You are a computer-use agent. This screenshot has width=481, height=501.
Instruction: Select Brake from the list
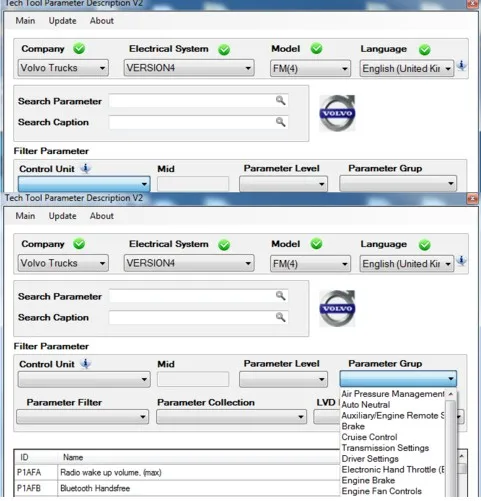coord(393,426)
